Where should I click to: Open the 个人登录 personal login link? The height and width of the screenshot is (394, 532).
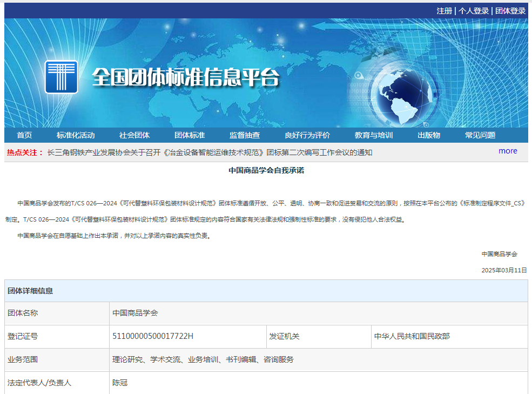474,11
